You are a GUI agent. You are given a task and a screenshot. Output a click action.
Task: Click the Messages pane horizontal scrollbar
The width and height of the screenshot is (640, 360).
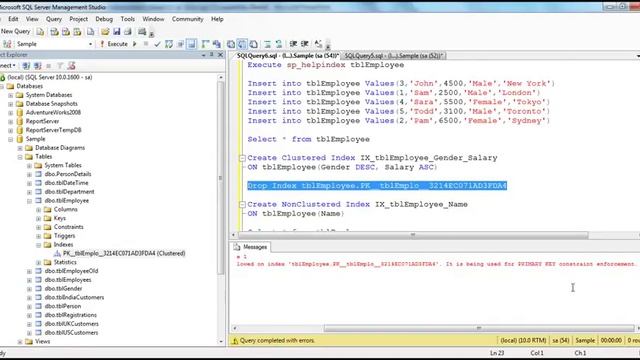coord(478,328)
